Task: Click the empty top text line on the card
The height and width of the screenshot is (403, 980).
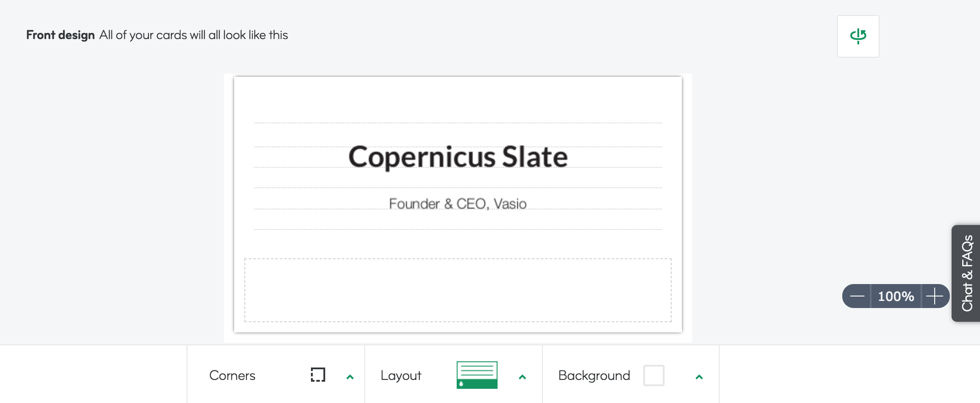Action: tap(458, 113)
